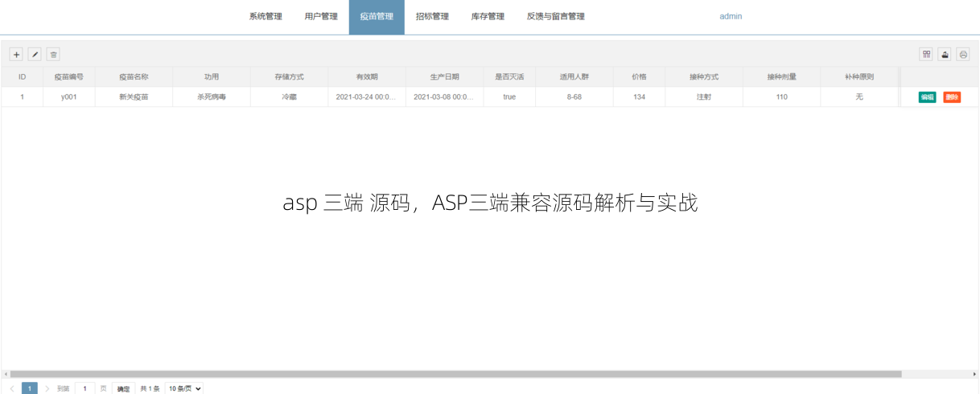Select the 疫苗管理 tab
The height and width of the screenshot is (394, 980).
coord(377,16)
